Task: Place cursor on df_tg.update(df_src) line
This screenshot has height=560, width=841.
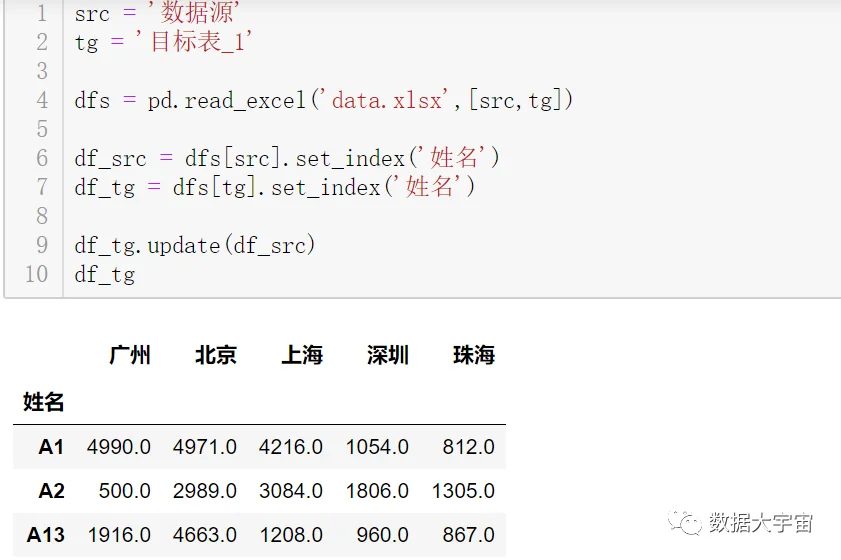Action: click(195, 245)
